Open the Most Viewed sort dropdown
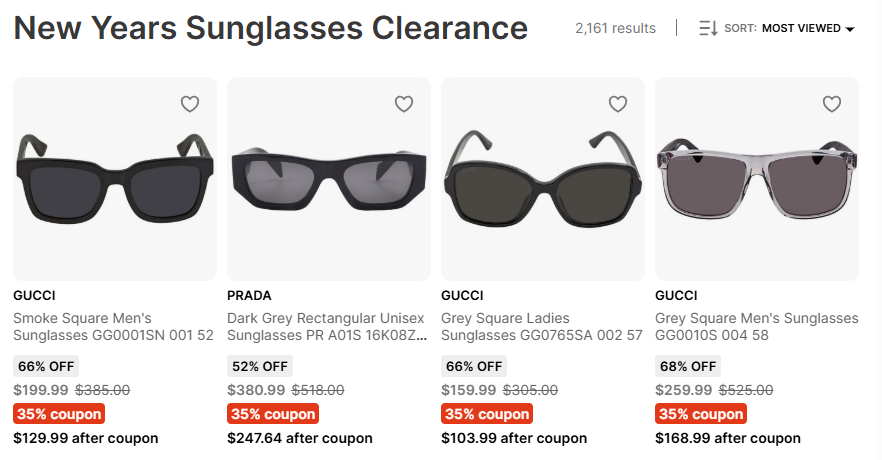The width and height of the screenshot is (882, 460). (x=807, y=29)
